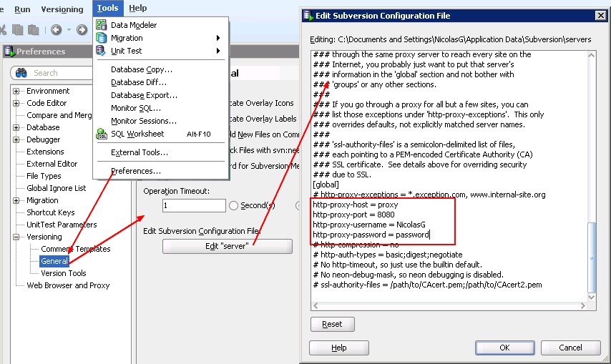Expand the Environment tree node
Screen dimensions: 611x364
pyautogui.click(x=16, y=91)
